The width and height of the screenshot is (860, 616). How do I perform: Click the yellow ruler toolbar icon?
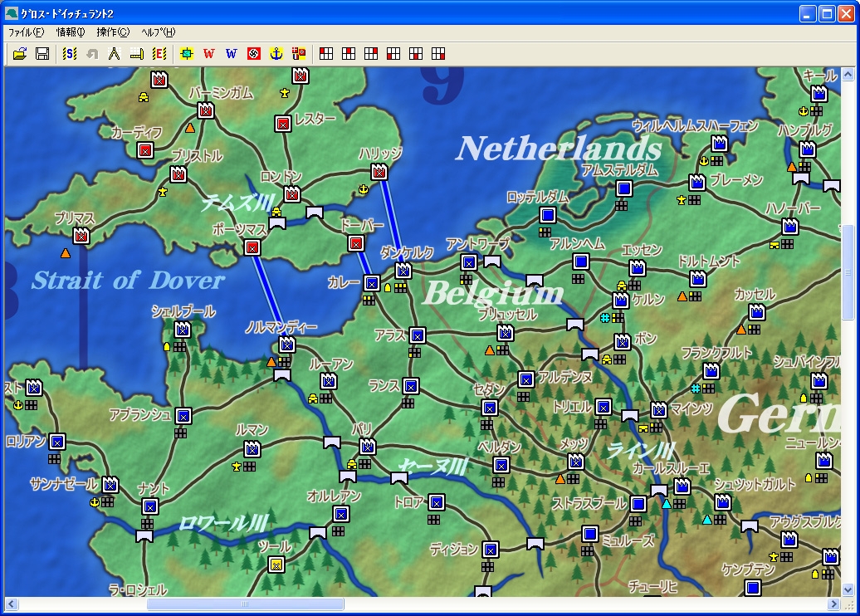(x=137, y=54)
